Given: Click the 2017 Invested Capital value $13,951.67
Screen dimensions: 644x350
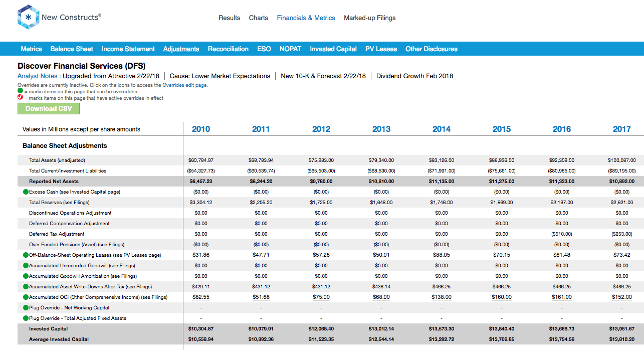Looking at the screenshot, I should pyautogui.click(x=622, y=329).
